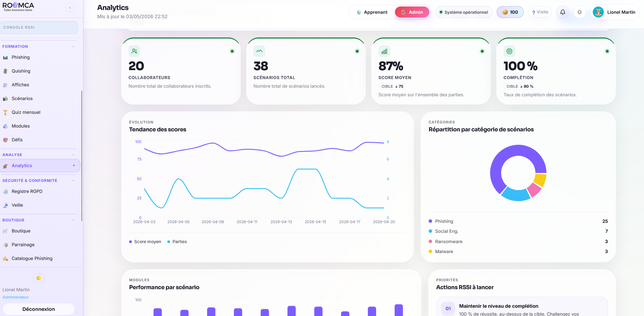Toggle theme with the sun icon

(38, 278)
